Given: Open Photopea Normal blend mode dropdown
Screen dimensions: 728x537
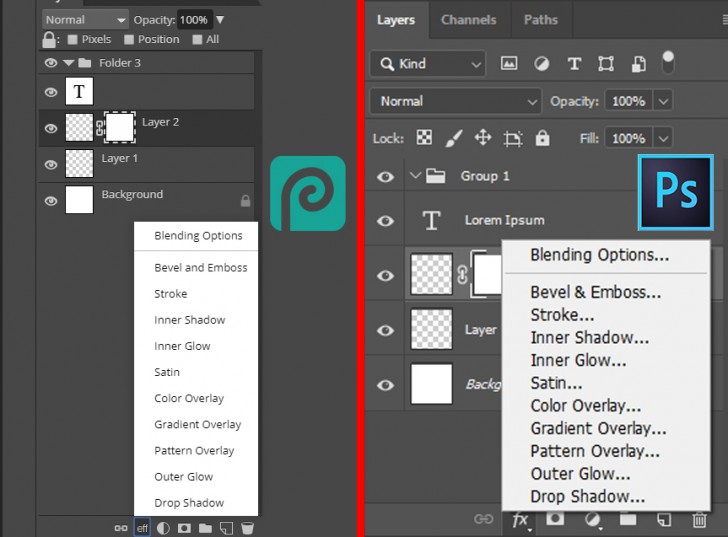Looking at the screenshot, I should [85, 20].
